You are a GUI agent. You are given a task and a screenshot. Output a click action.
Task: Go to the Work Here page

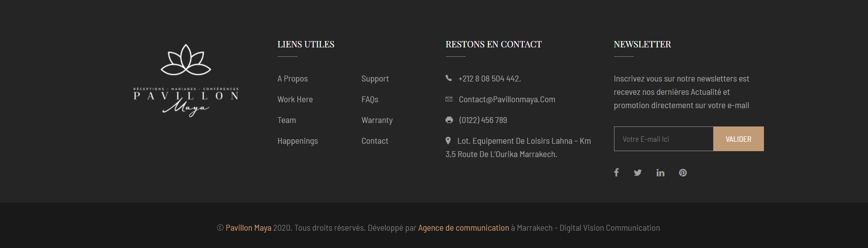[295, 99]
